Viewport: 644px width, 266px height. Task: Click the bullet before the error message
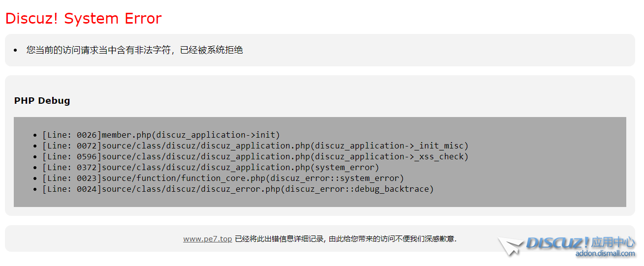coord(15,50)
